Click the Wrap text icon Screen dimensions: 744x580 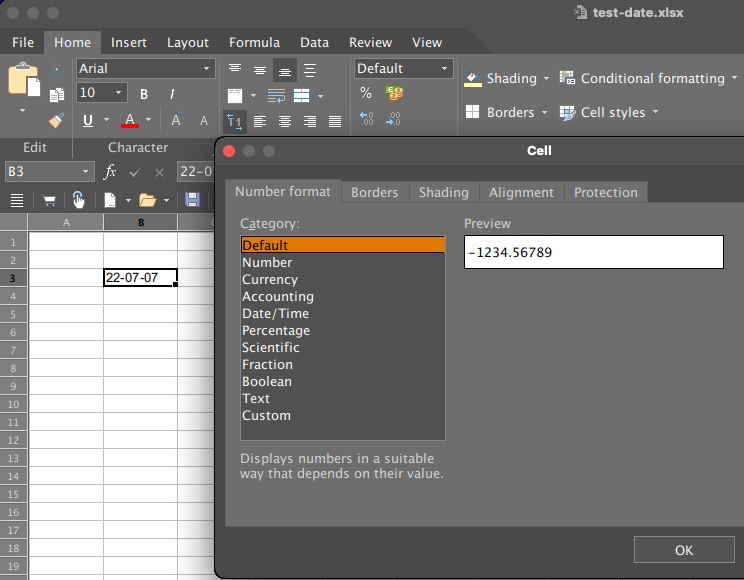[x=277, y=96]
